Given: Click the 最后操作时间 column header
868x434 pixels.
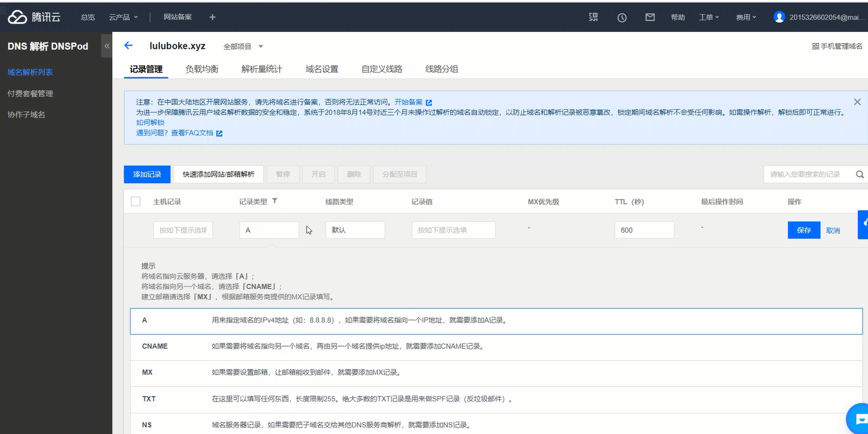Looking at the screenshot, I should pos(722,201).
